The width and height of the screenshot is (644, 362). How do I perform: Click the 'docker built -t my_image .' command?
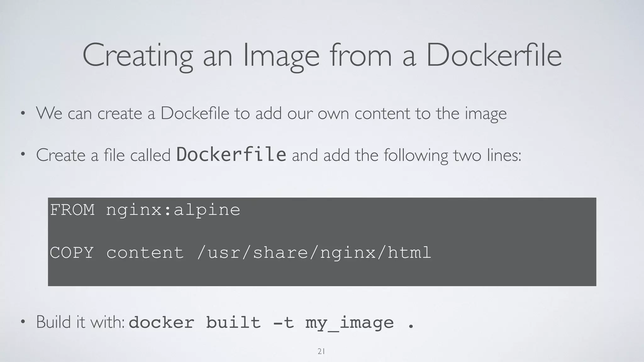(x=272, y=323)
